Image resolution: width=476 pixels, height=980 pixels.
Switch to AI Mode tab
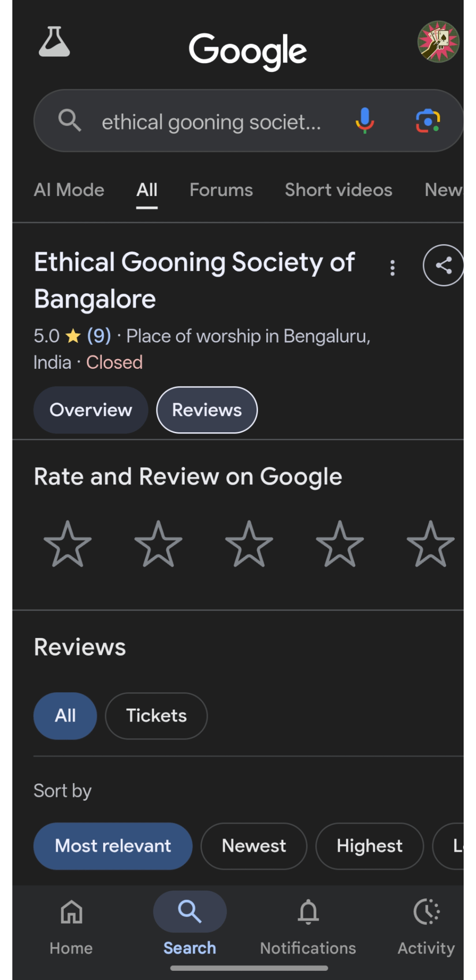[69, 190]
